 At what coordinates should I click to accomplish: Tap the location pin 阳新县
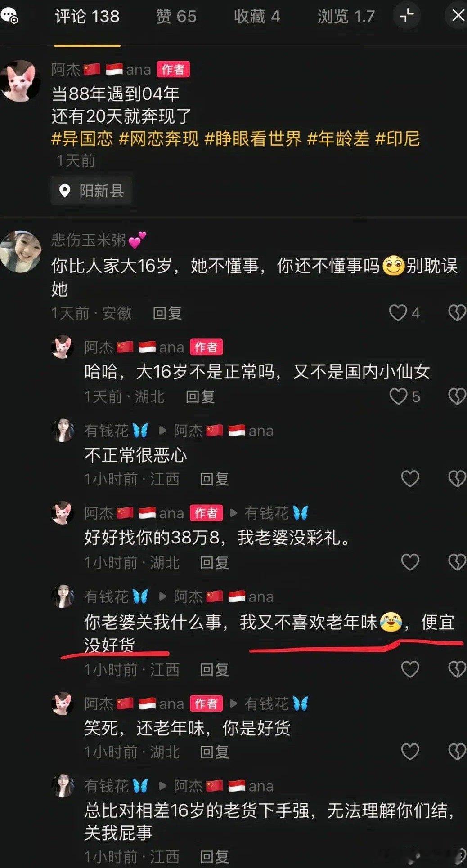coord(91,191)
